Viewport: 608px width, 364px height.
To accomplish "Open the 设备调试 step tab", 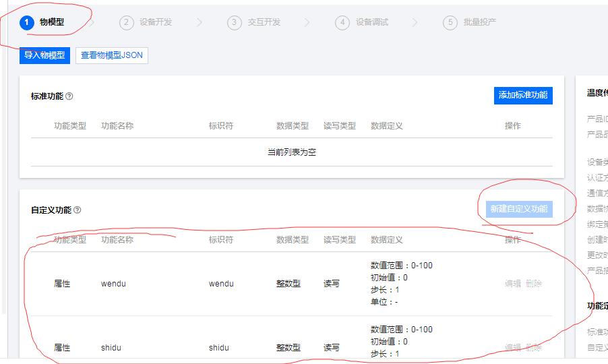I will tap(371, 22).
